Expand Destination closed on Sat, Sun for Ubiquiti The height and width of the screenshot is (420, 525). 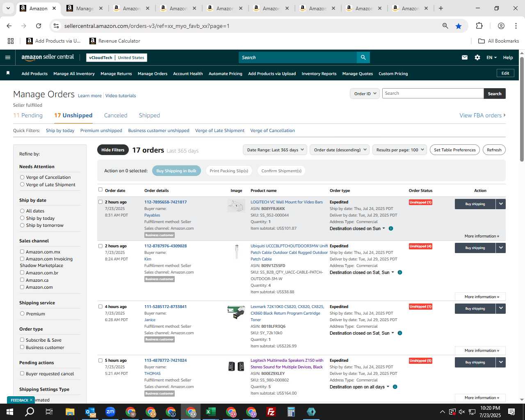[x=362, y=272]
